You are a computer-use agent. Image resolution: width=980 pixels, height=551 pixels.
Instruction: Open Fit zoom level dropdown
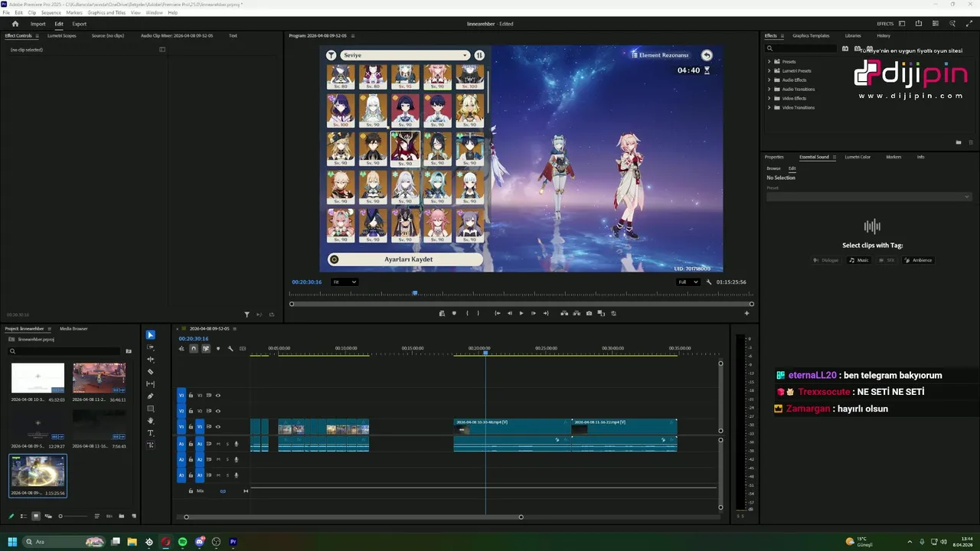[345, 282]
